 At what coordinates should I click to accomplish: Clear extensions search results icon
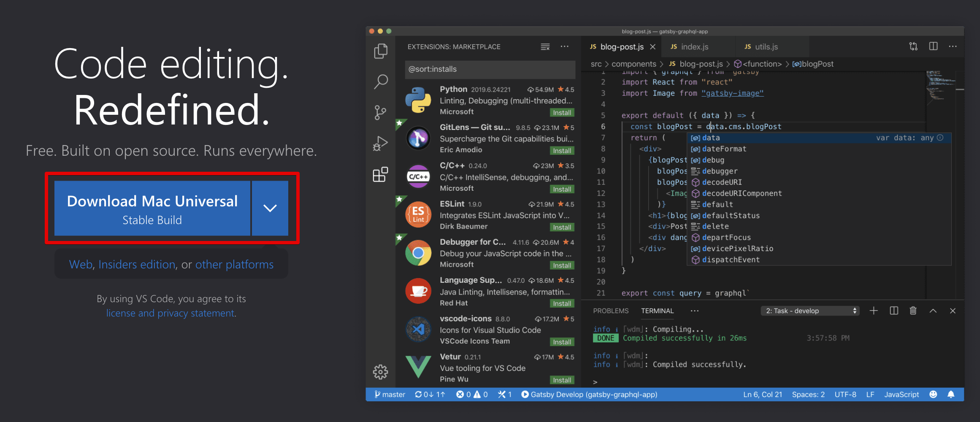(545, 47)
